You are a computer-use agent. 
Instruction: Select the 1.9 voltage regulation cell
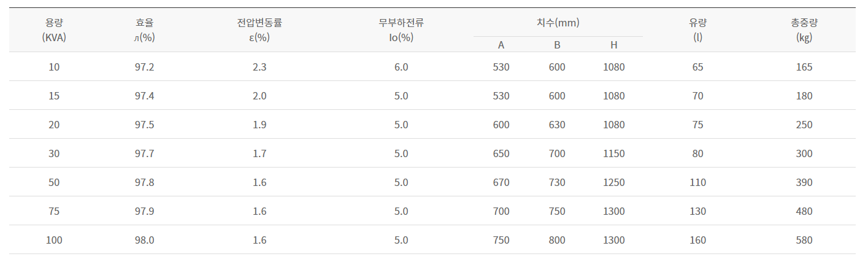259,125
